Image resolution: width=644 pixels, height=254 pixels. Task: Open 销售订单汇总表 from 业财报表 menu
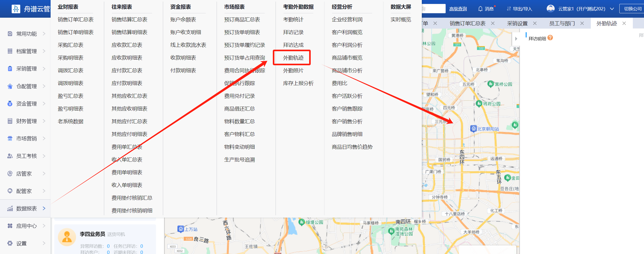(x=76, y=19)
